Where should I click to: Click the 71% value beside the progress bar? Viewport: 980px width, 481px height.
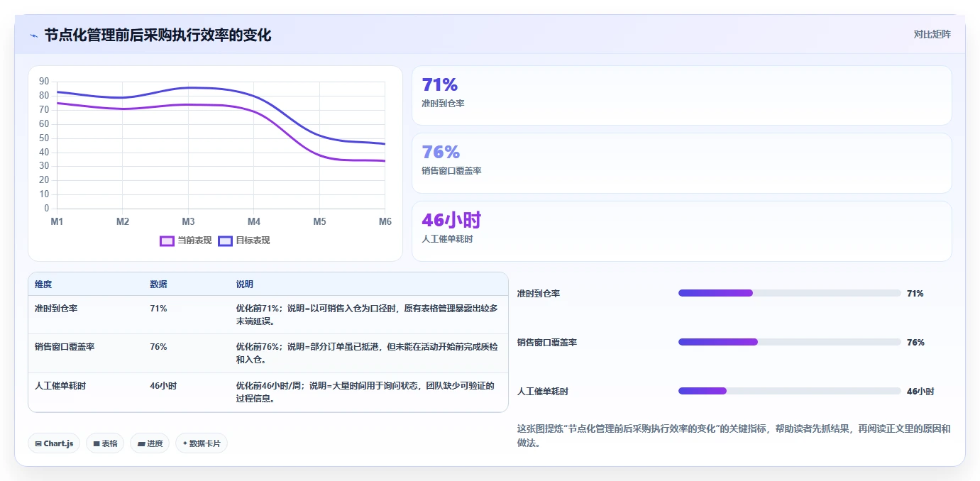pyautogui.click(x=915, y=293)
